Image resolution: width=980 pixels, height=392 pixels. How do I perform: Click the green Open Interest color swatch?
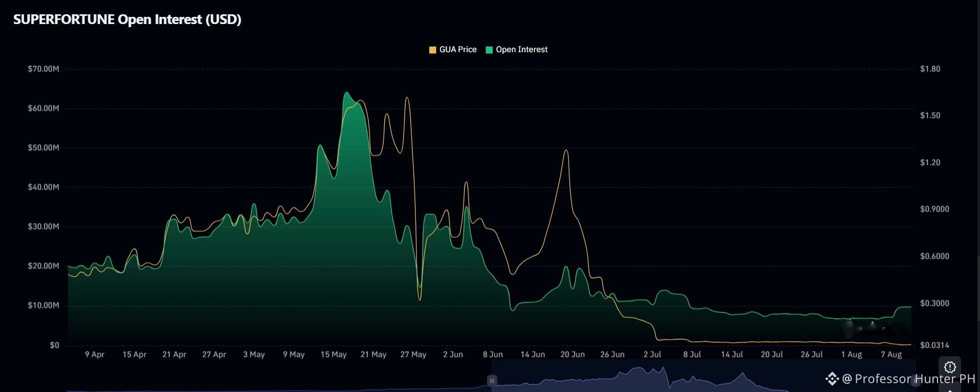click(489, 50)
